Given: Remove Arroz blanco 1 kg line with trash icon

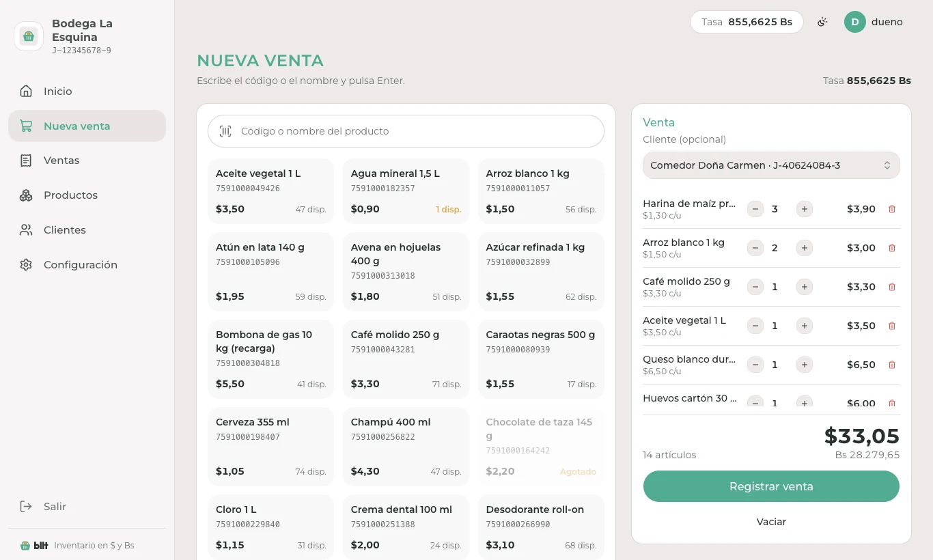Looking at the screenshot, I should (891, 248).
